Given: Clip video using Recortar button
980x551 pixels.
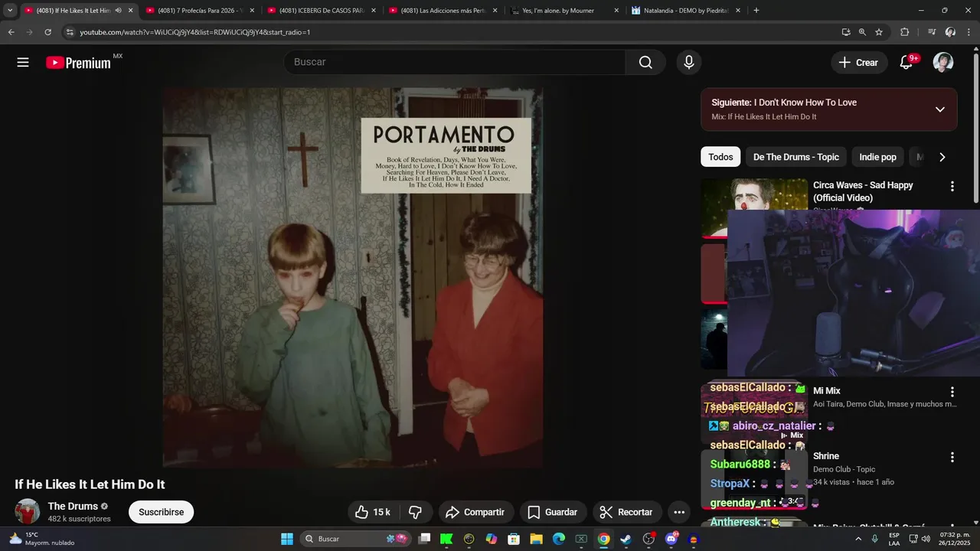Looking at the screenshot, I should [626, 512].
